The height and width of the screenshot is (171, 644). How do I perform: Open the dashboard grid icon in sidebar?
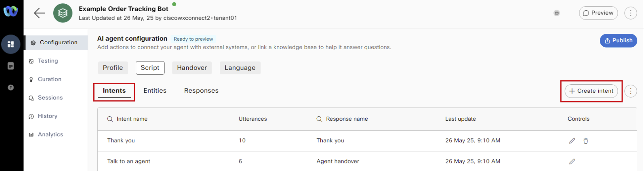pyautogui.click(x=11, y=44)
